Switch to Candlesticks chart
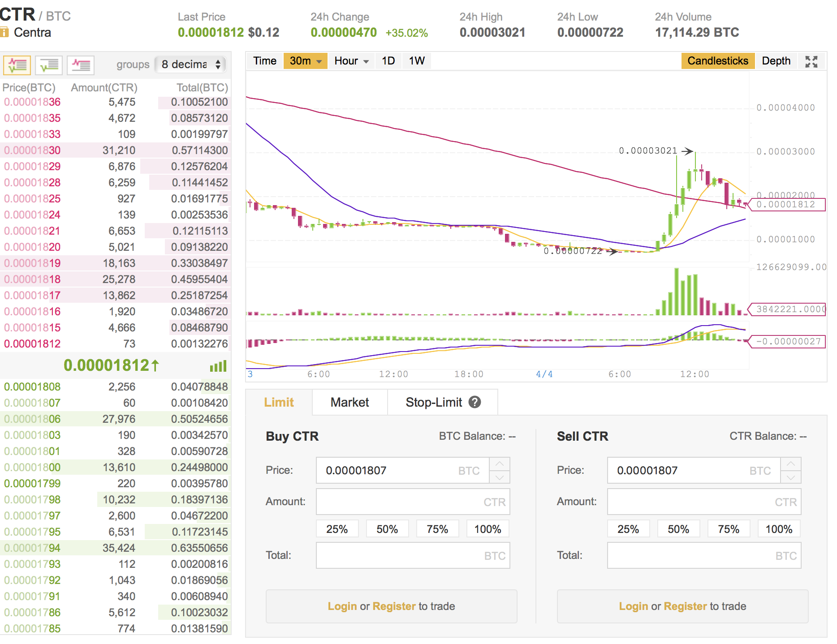The image size is (837, 644). [718, 61]
